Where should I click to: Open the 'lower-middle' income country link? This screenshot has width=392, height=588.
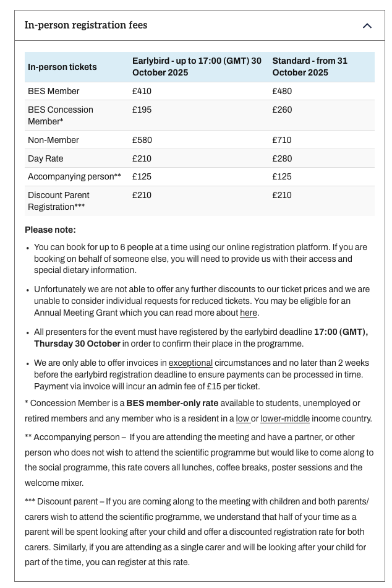point(285,418)
